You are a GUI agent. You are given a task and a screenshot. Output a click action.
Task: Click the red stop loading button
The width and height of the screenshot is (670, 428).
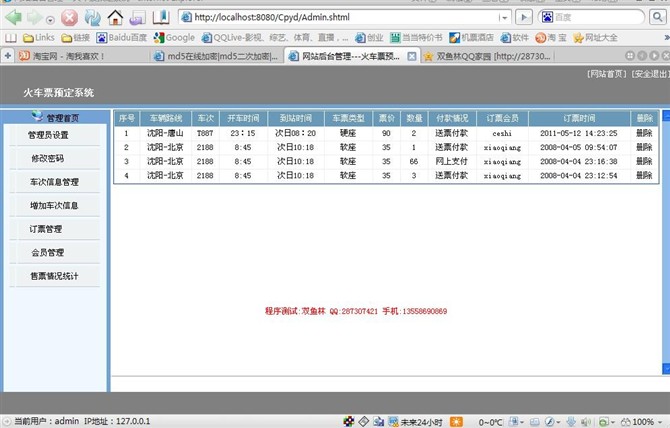(x=69, y=18)
